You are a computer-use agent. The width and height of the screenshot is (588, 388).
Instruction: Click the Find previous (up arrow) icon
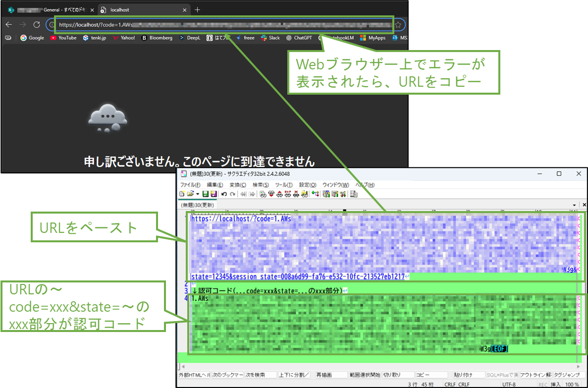coord(279,194)
